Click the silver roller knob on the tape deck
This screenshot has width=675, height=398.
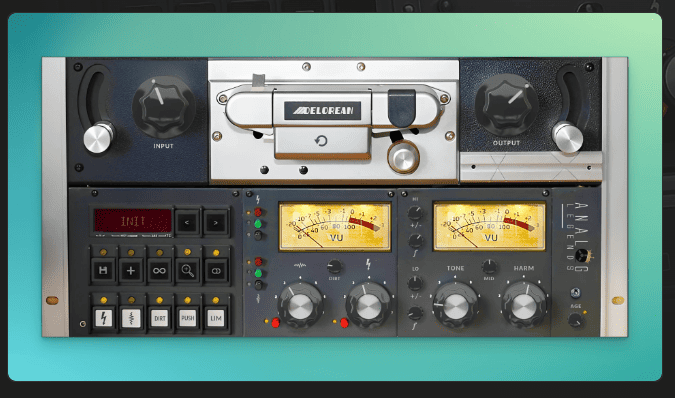click(403, 158)
